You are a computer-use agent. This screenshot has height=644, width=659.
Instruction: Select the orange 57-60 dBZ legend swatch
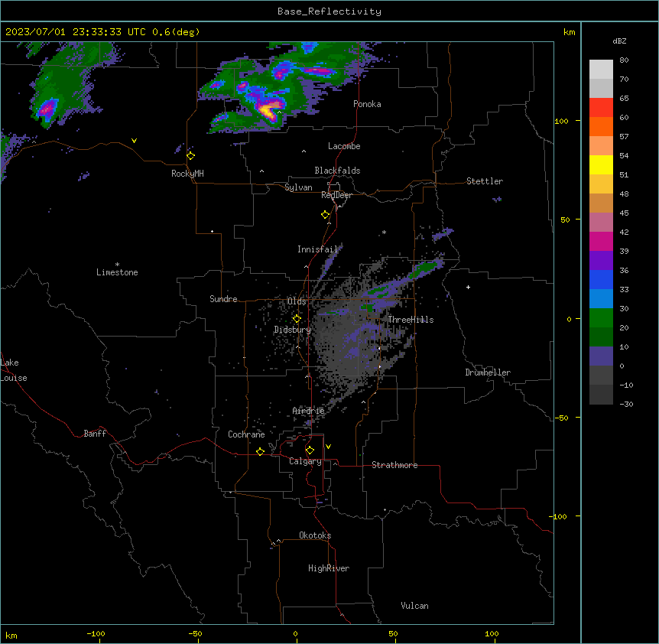[601, 126]
